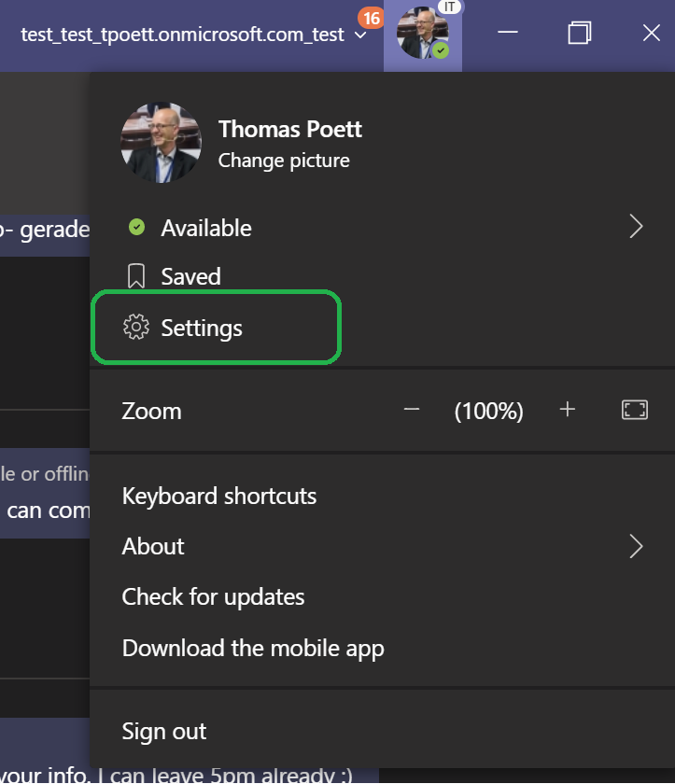Increase zoom with the plus button
Screen dimensions: 675x784
(x=567, y=410)
